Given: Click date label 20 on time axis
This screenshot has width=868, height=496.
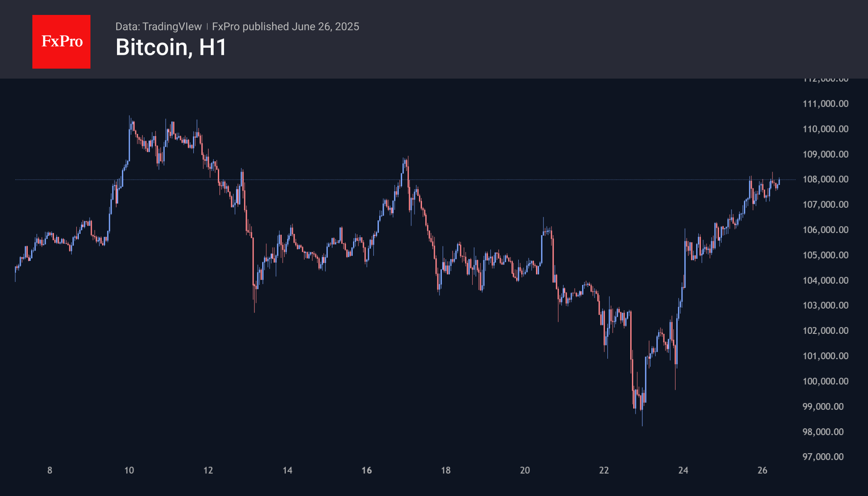Looking at the screenshot, I should (x=525, y=470).
